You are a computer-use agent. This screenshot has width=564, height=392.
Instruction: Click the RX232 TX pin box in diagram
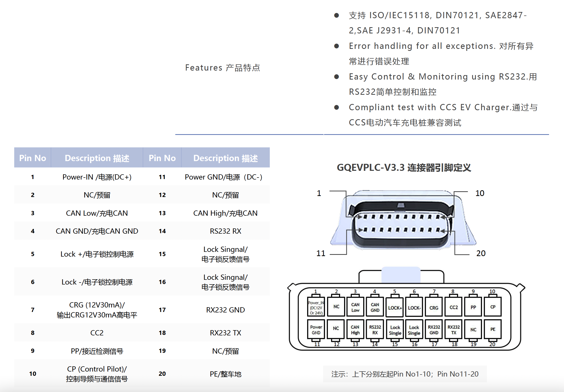[x=454, y=330]
